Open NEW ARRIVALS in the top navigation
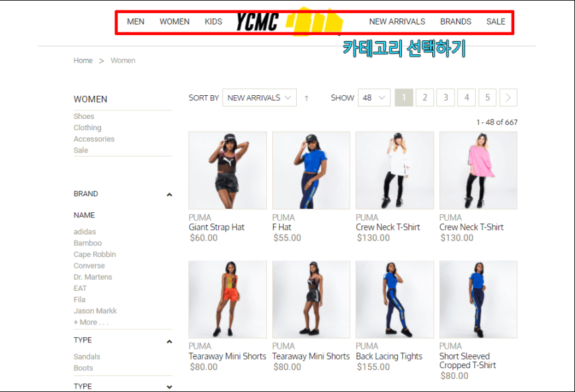575x392 pixels. (x=397, y=22)
